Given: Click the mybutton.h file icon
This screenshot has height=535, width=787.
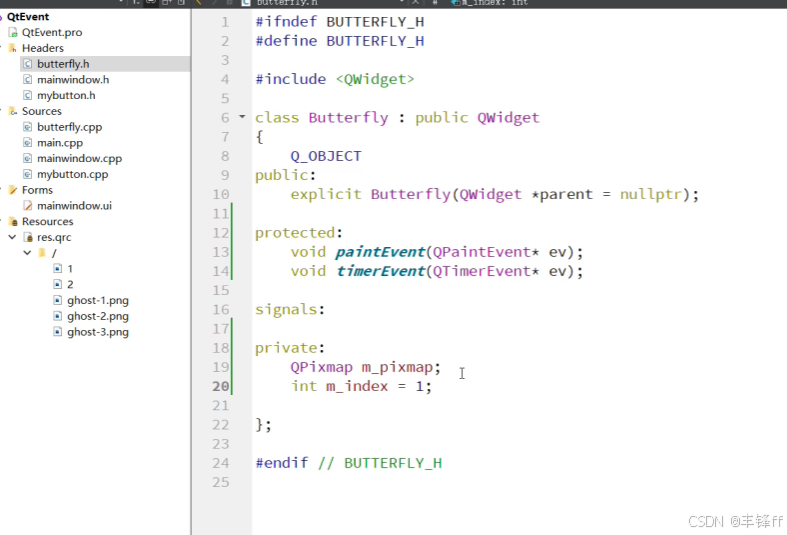Looking at the screenshot, I should [28, 95].
